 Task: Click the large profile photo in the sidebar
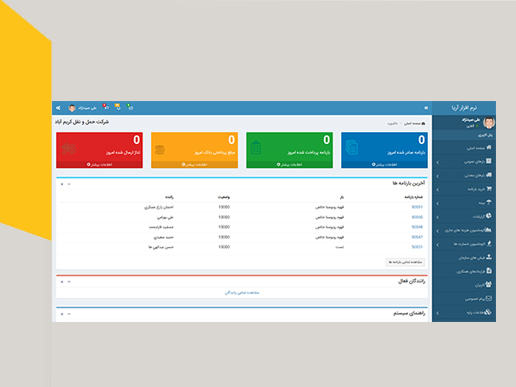pyautogui.click(x=489, y=123)
